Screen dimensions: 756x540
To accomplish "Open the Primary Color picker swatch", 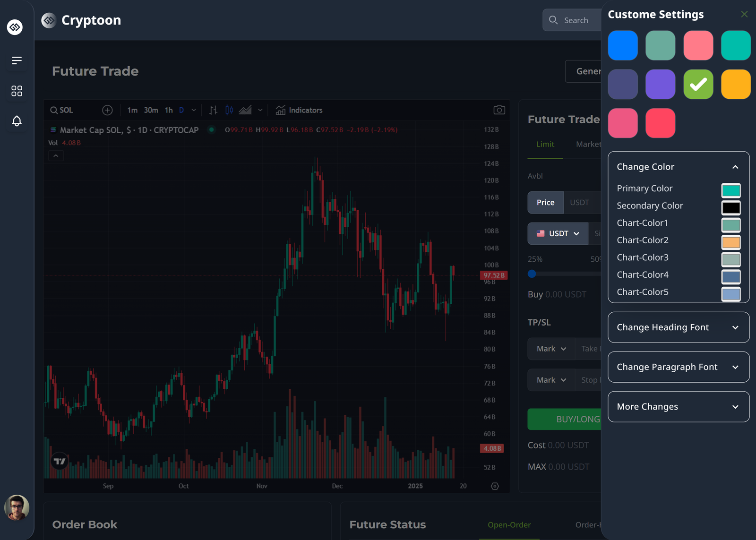I will click(730, 190).
